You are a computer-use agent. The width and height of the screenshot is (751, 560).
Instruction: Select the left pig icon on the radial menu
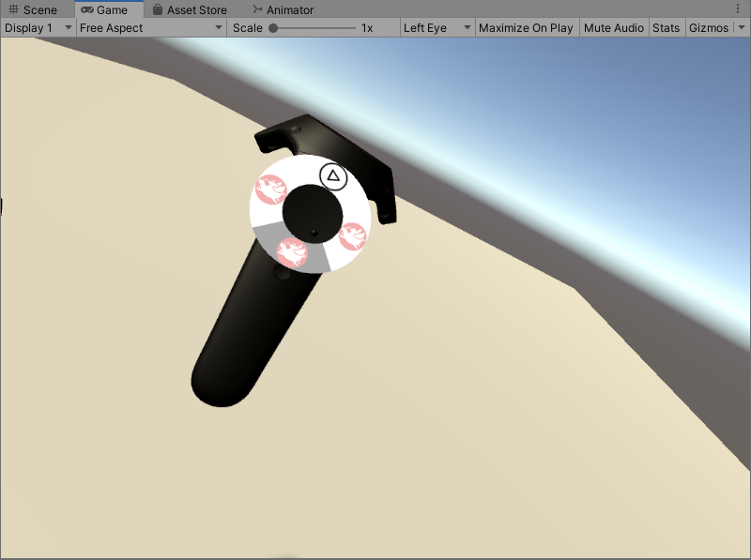coord(271,190)
